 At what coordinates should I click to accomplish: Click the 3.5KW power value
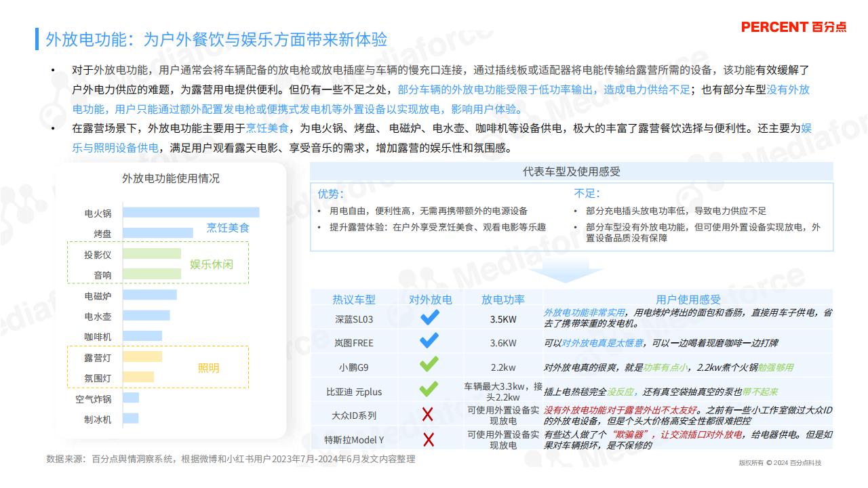(x=503, y=319)
